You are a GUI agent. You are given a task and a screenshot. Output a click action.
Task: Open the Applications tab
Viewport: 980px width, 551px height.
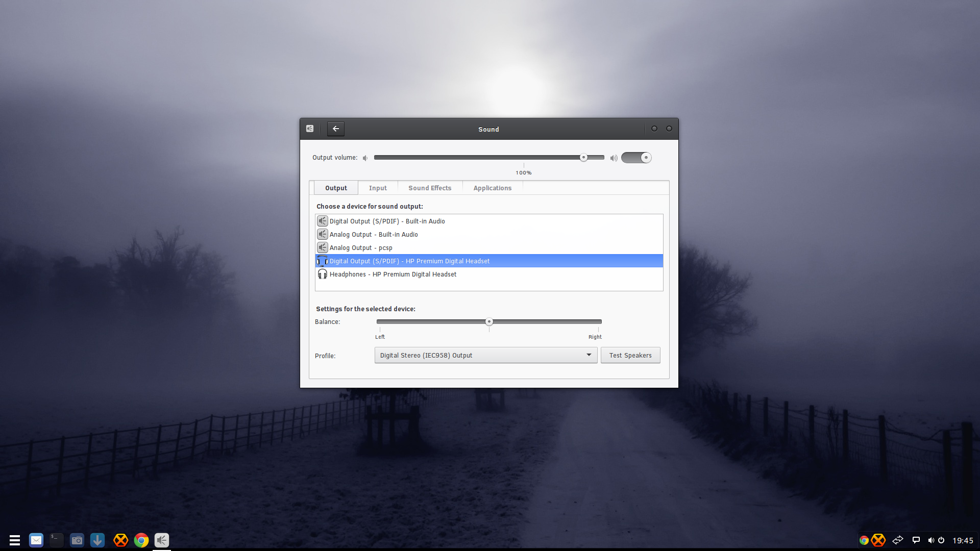[492, 188]
